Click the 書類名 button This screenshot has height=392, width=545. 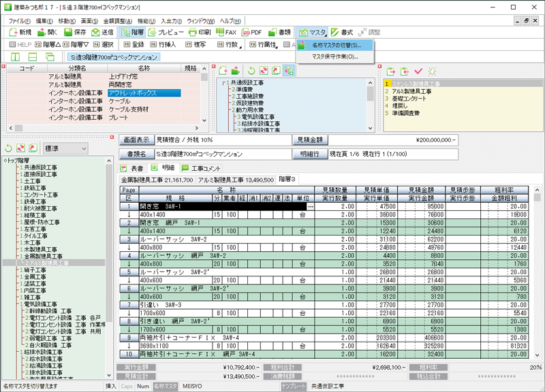[x=136, y=154]
